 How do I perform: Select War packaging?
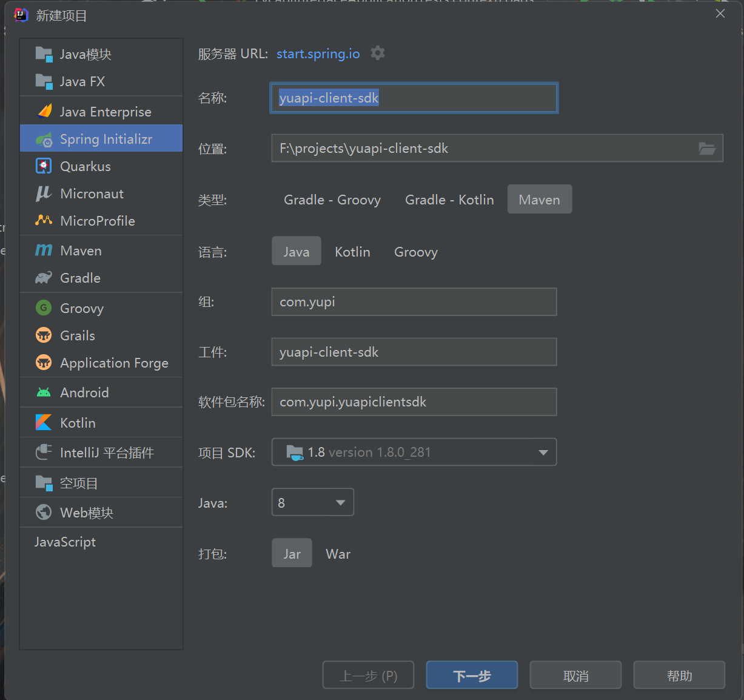click(x=338, y=554)
